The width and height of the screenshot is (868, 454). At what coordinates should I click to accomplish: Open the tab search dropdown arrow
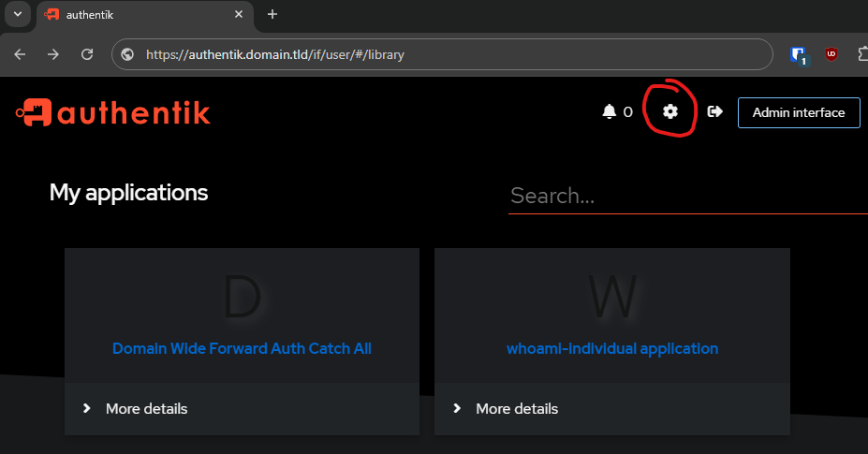click(x=18, y=14)
